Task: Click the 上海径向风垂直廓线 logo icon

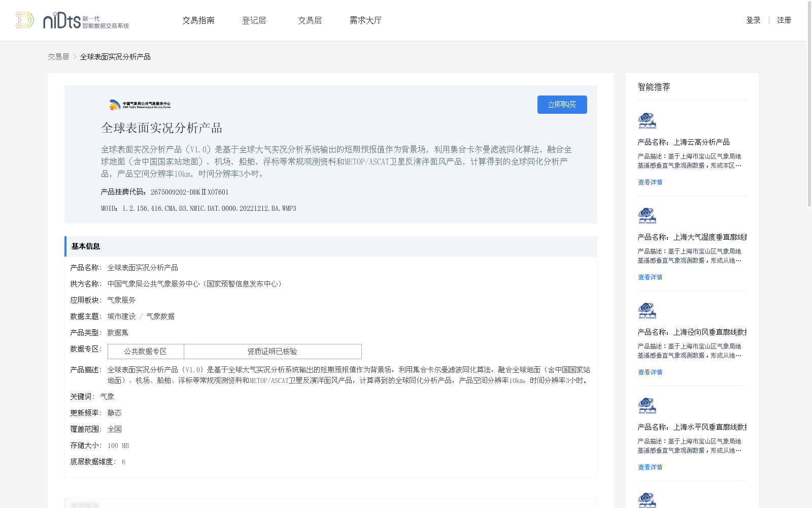Action: point(647,311)
